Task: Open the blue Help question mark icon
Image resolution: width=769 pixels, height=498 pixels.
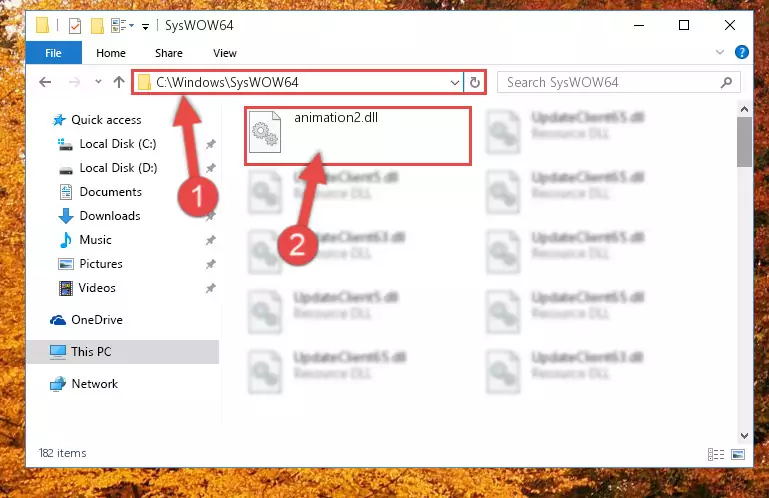Action: [742, 52]
